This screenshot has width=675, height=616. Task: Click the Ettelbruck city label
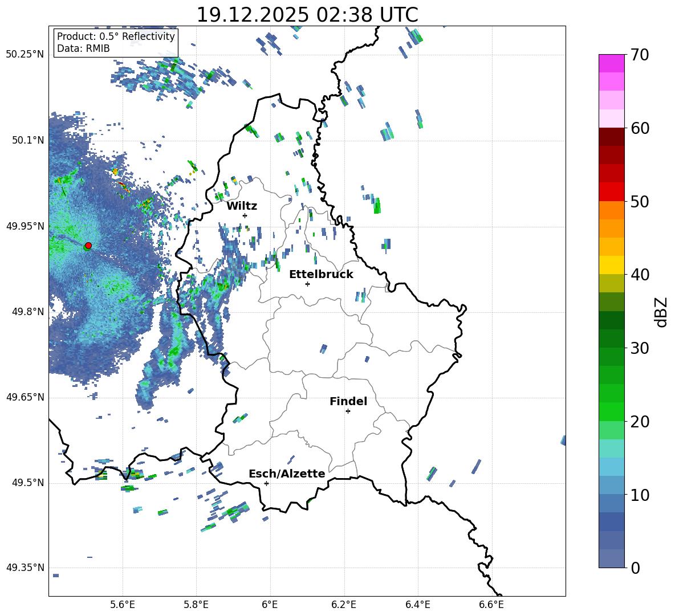point(321,275)
